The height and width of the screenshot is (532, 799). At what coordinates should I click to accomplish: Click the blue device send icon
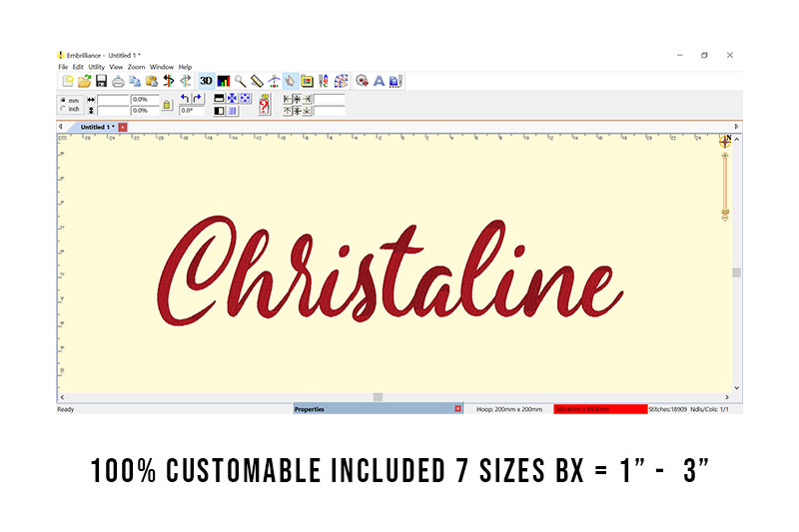tap(396, 81)
